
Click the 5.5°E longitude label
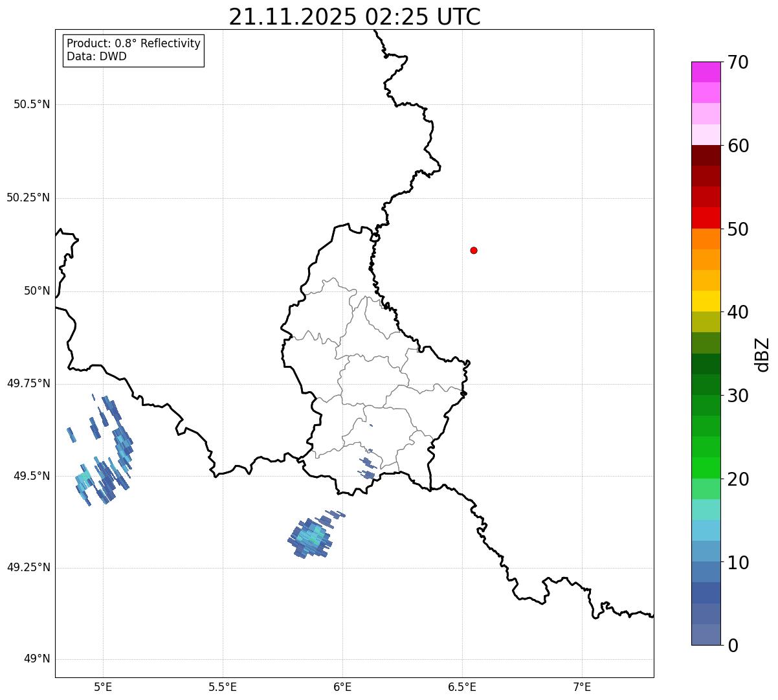(223, 687)
